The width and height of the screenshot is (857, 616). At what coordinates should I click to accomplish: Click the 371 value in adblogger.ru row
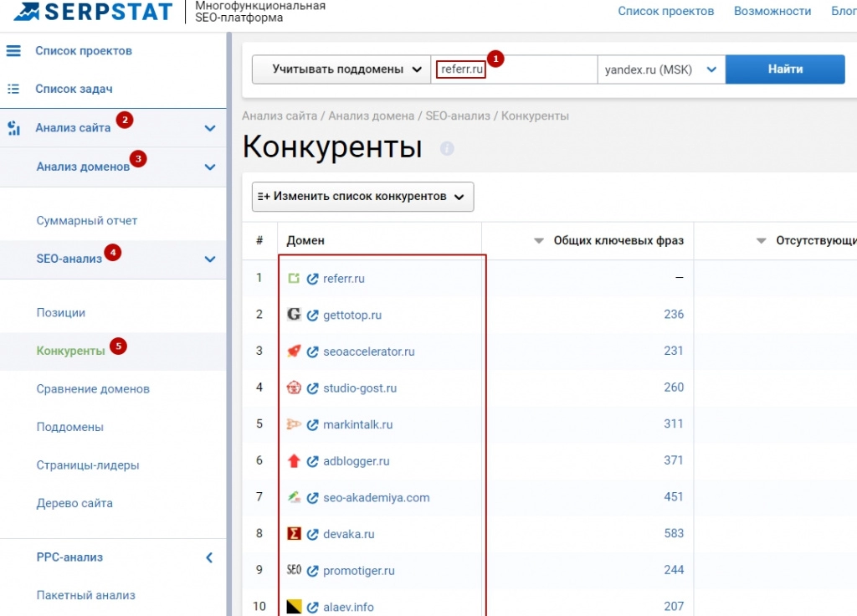(x=674, y=460)
